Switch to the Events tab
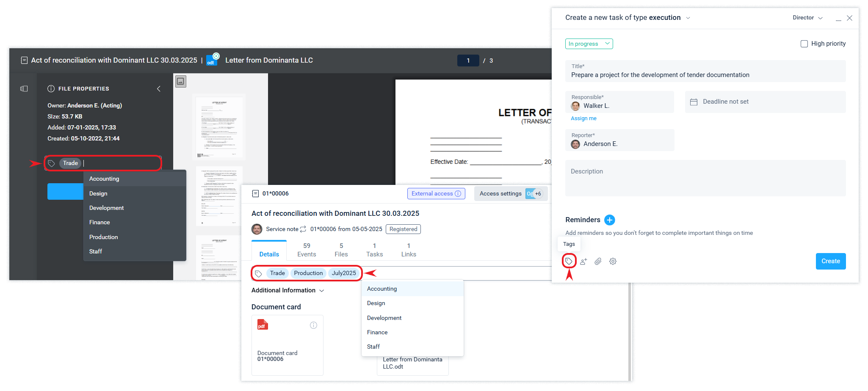The width and height of the screenshot is (868, 391). pyautogui.click(x=307, y=250)
